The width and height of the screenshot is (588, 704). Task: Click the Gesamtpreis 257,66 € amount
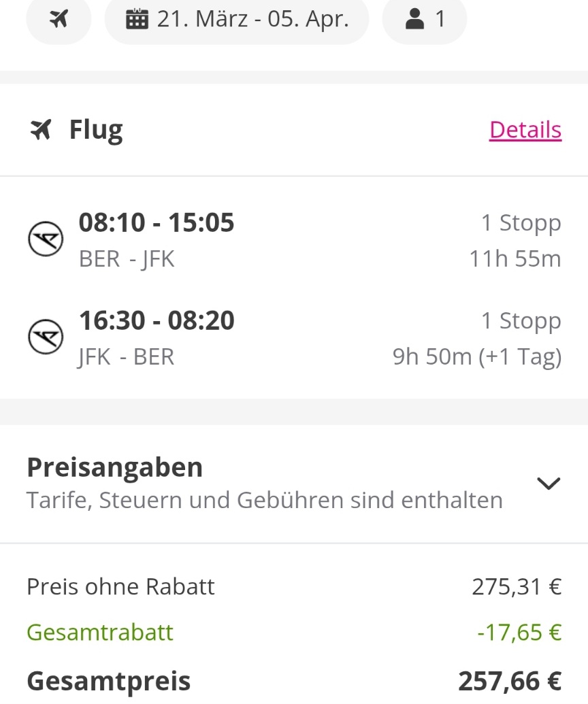pyautogui.click(x=510, y=681)
